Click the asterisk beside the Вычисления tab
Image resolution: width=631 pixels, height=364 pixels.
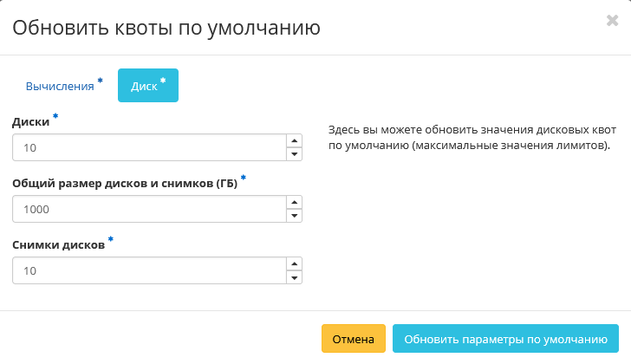click(x=100, y=81)
